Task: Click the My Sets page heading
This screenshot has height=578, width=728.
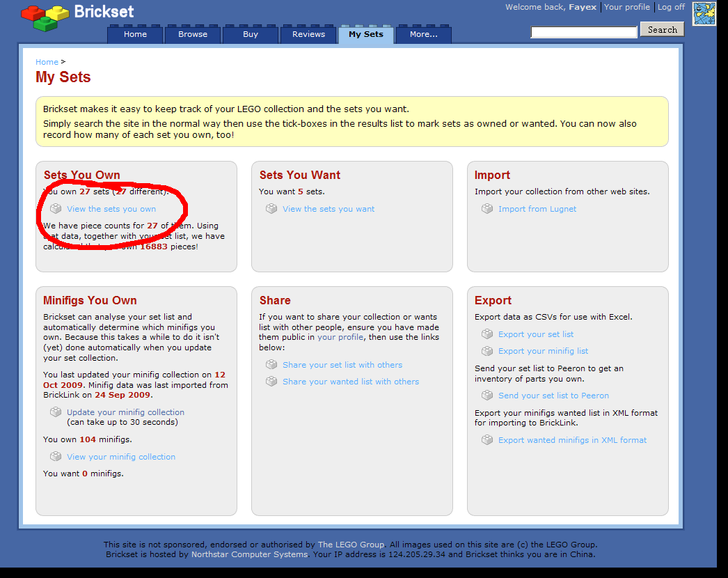Action: pyautogui.click(x=63, y=77)
